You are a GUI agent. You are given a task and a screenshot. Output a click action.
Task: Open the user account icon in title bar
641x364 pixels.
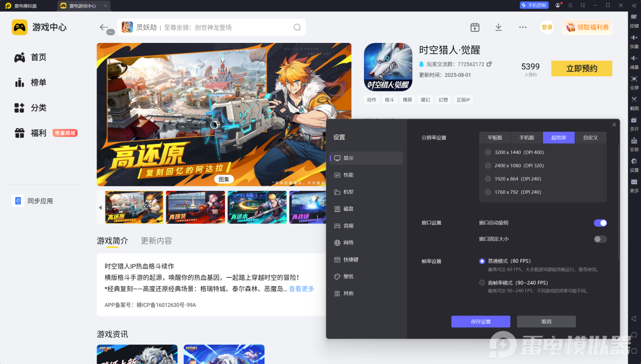pos(558,5)
